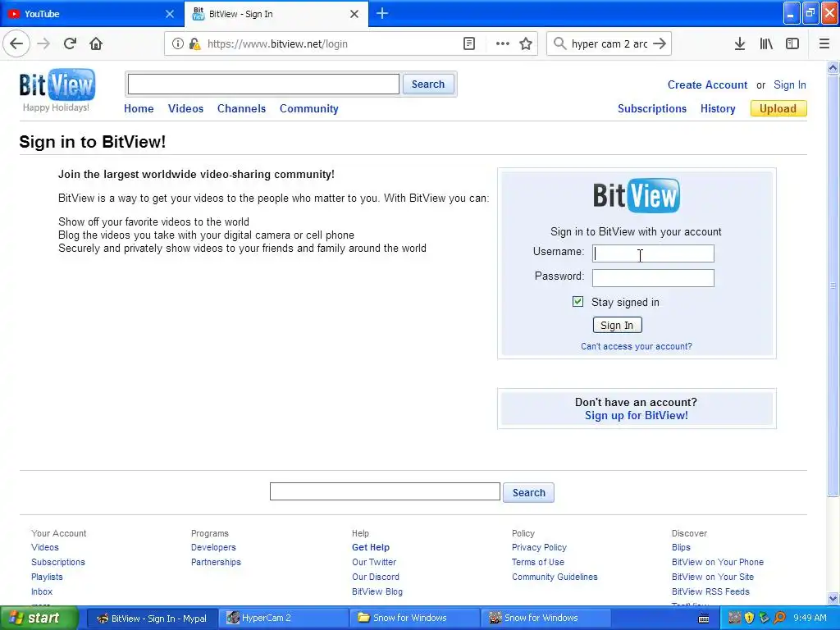Open the Videos navigation link
This screenshot has width=840, height=630.
pos(186,109)
